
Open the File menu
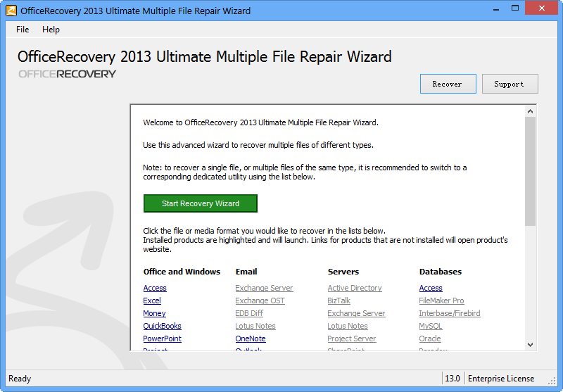[23, 30]
